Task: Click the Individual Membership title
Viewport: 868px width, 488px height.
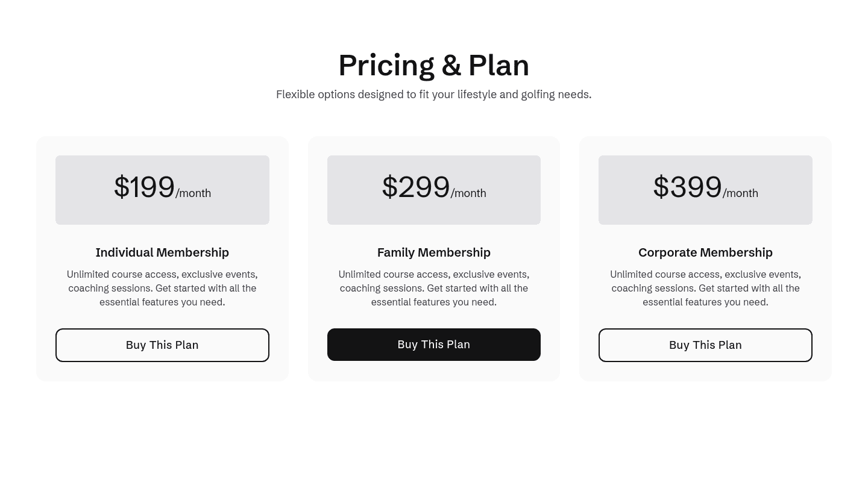Action: coord(162,252)
